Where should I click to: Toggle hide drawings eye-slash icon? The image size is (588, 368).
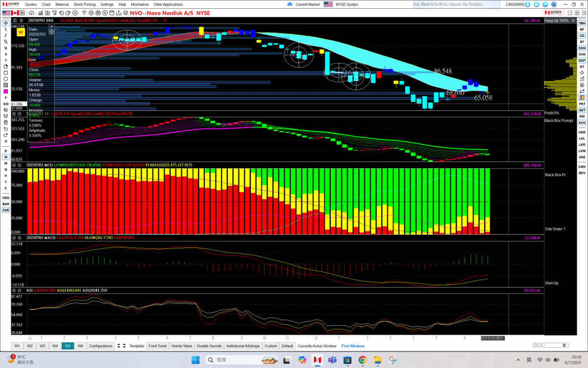[6, 109]
